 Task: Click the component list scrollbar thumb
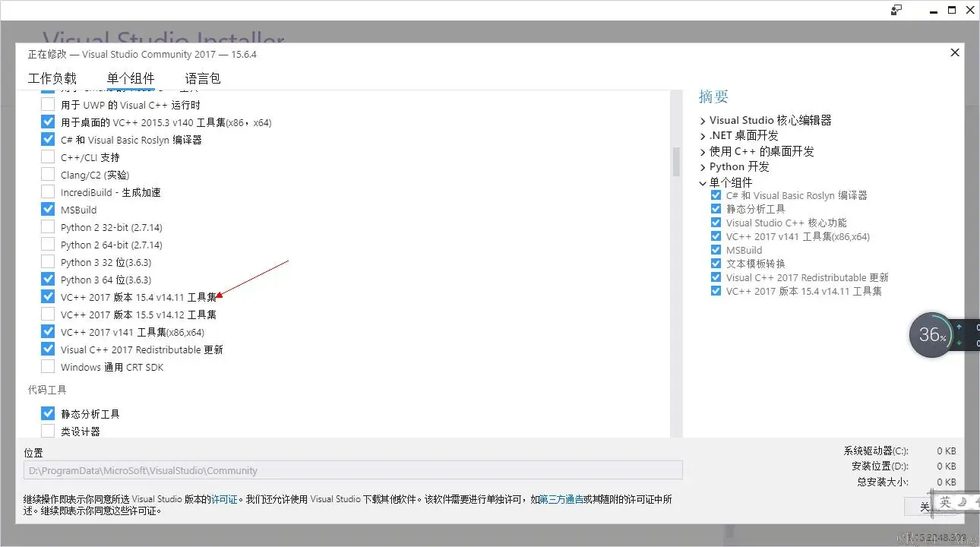pyautogui.click(x=675, y=161)
